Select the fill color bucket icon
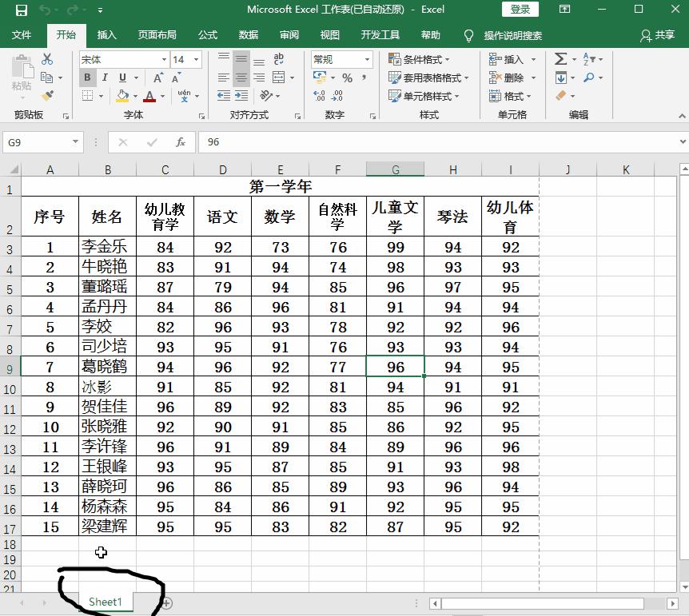Screen dimensions: 689x616 pos(125,96)
